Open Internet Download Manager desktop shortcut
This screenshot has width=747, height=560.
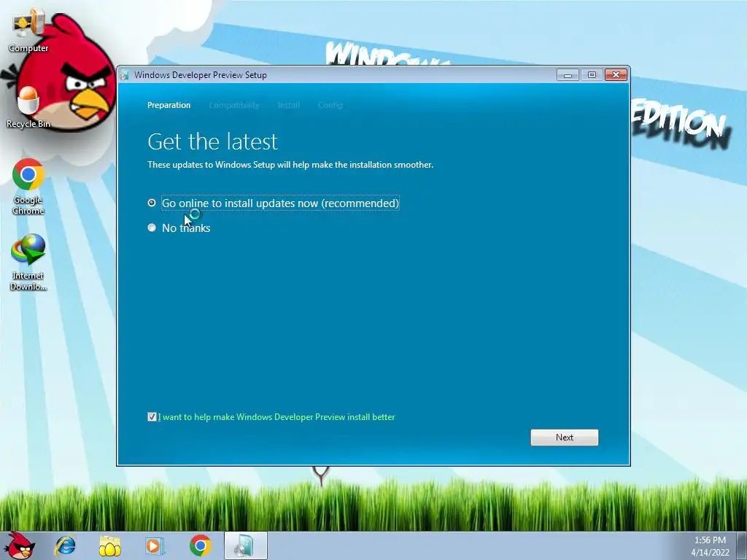tap(28, 262)
